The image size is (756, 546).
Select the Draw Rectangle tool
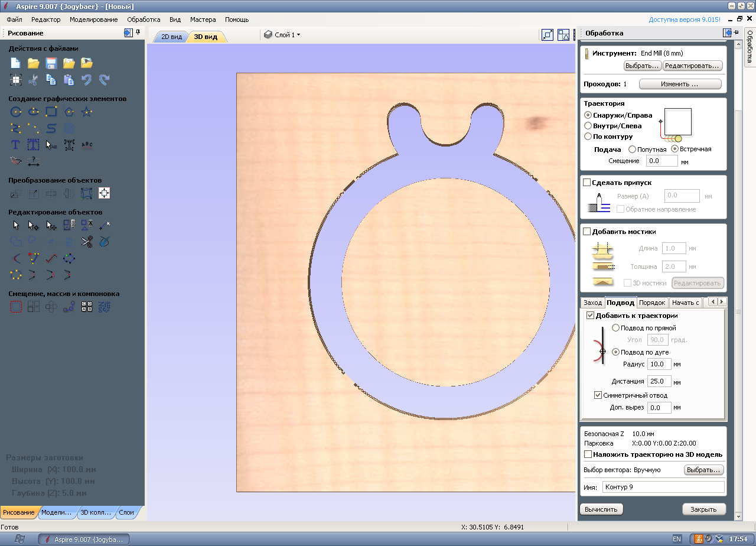(51, 112)
